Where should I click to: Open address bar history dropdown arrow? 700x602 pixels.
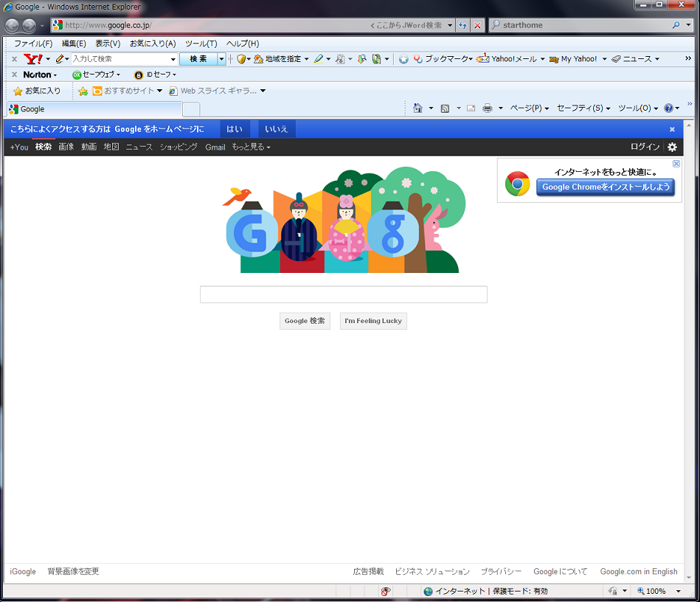(x=450, y=26)
